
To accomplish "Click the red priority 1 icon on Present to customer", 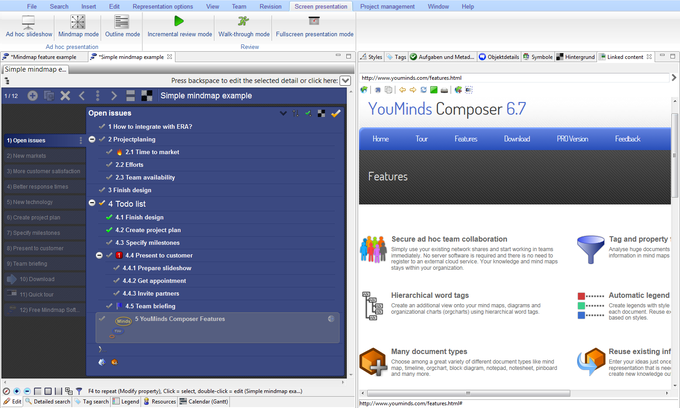I will [119, 255].
